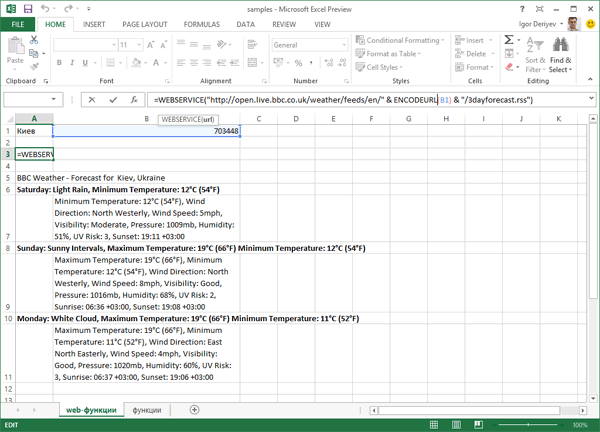
Task: Click the Undo arrow icon
Action: pos(45,8)
